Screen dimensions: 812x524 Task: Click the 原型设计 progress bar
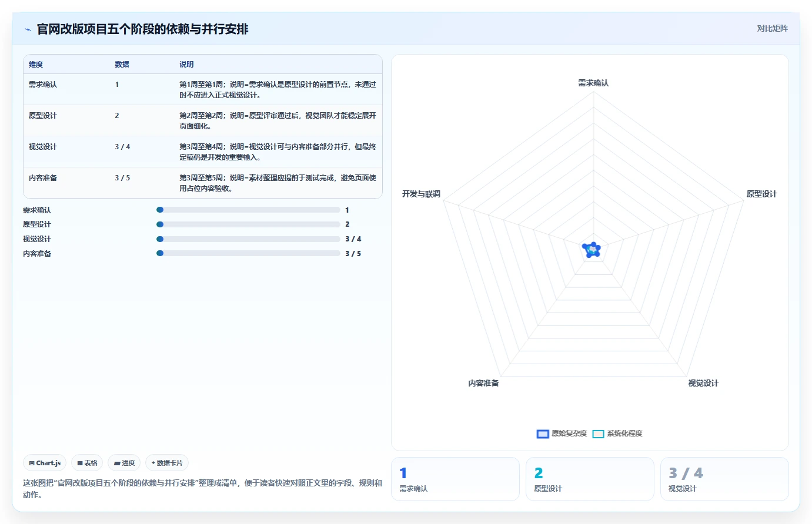tap(248, 224)
